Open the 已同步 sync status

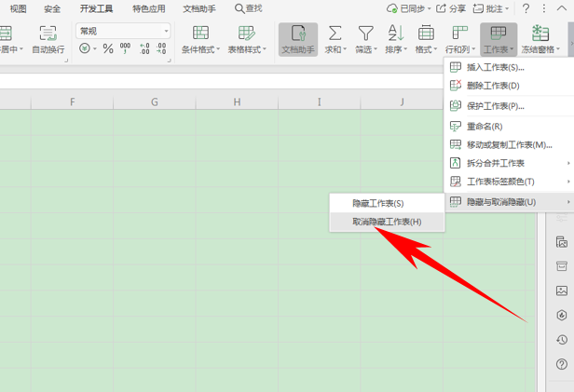tap(408, 8)
